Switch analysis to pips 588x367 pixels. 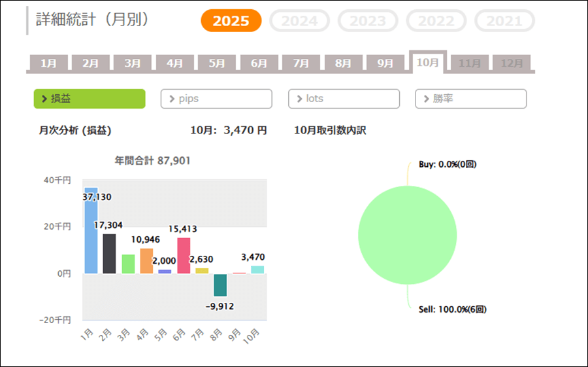(x=216, y=99)
